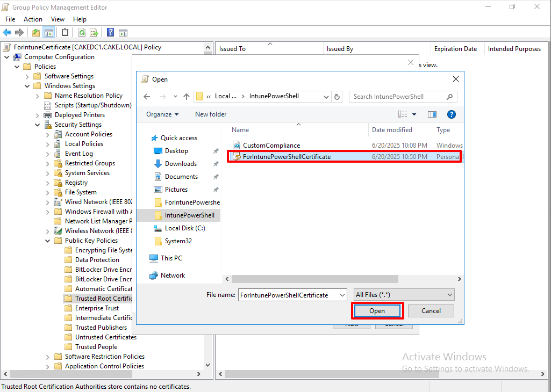This screenshot has width=551, height=392.
Task: Click the Issued By column header
Action: tap(377, 49)
